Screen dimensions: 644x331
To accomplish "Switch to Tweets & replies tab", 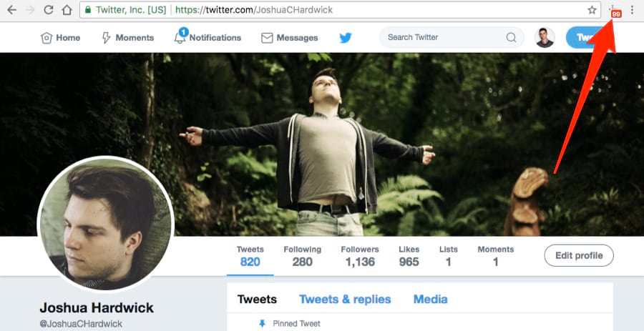I will coord(345,300).
